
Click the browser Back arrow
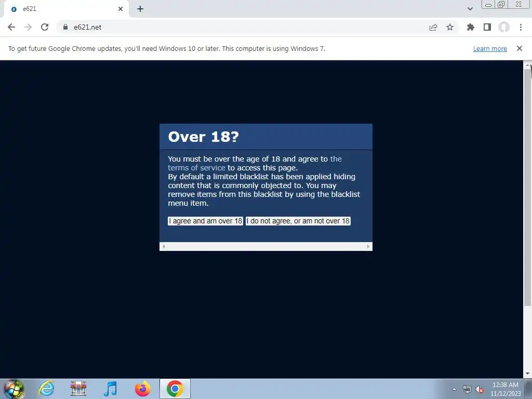[11, 27]
